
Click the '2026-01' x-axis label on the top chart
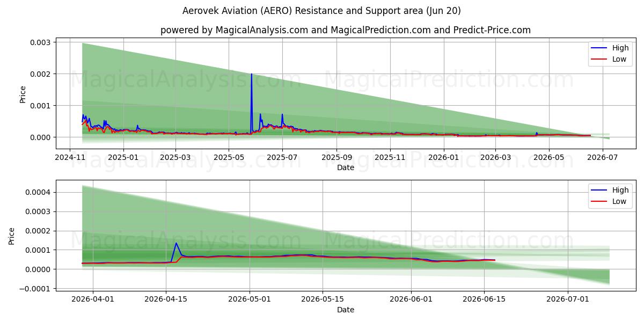coord(444,158)
